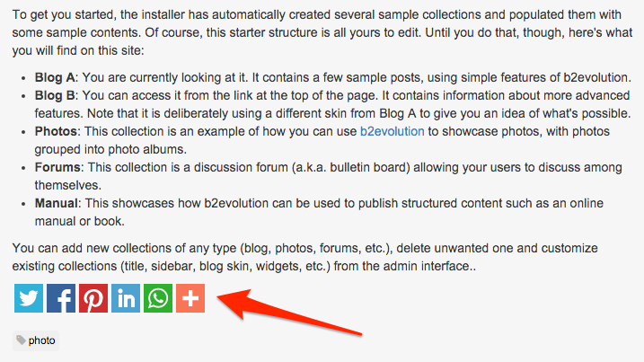Share the post on Twitter
This screenshot has height=362, width=644.
pyautogui.click(x=29, y=298)
